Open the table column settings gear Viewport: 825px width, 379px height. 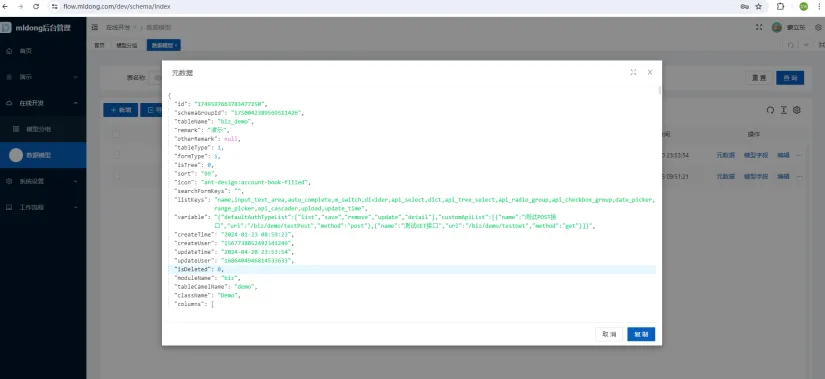[797, 110]
